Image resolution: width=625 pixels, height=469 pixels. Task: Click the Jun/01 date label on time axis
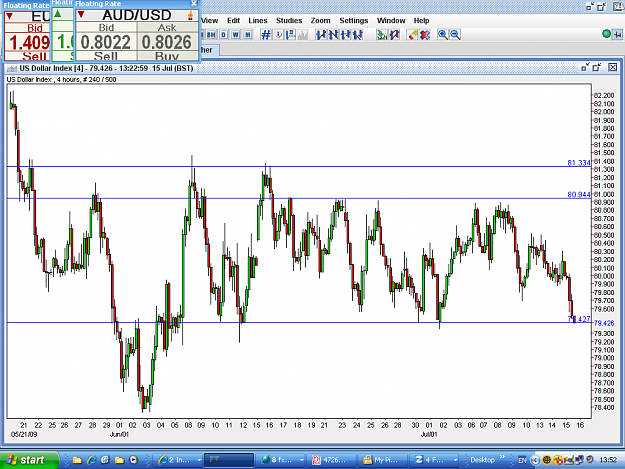tap(119, 434)
